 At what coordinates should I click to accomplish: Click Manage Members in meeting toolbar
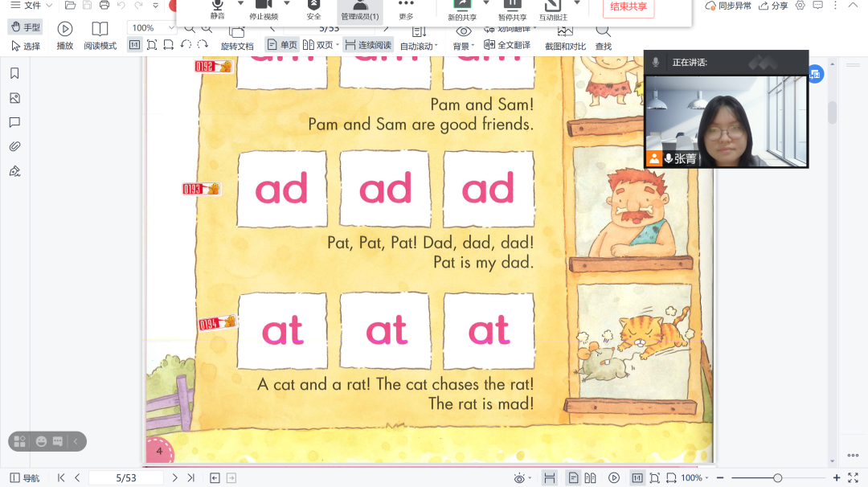pyautogui.click(x=359, y=10)
